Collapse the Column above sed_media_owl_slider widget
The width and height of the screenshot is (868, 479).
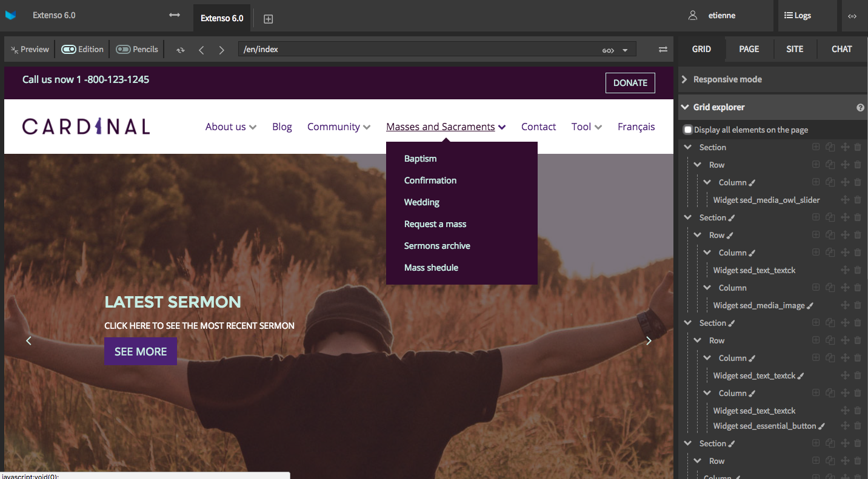click(x=707, y=182)
